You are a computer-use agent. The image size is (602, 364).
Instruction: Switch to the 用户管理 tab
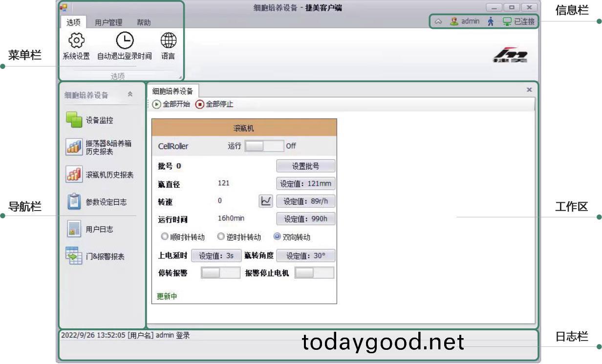click(x=108, y=22)
